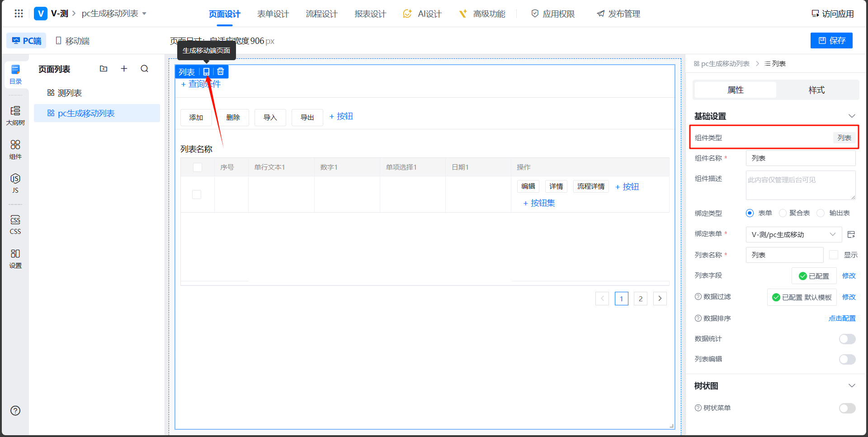The height and width of the screenshot is (437, 868).
Task: Open the 大纲树 outline tree sidebar icon
Action: (15, 115)
